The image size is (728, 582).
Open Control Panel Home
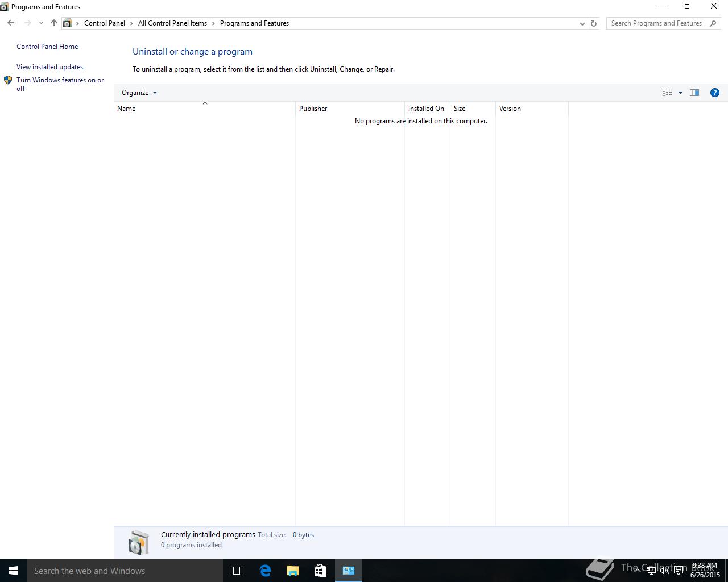47,47
